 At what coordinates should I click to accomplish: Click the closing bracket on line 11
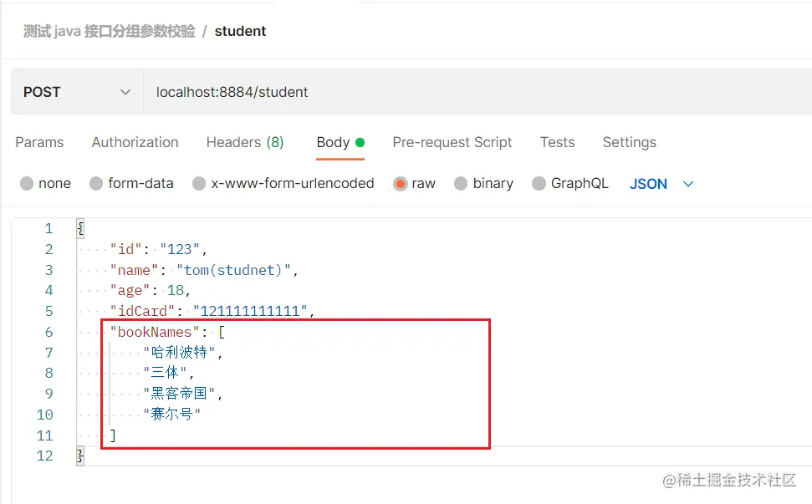(113, 435)
